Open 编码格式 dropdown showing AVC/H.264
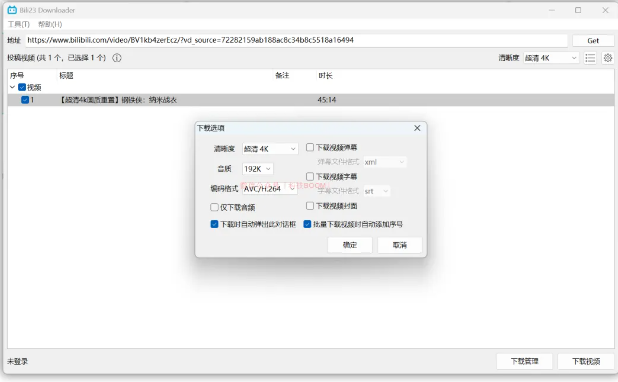 270,189
